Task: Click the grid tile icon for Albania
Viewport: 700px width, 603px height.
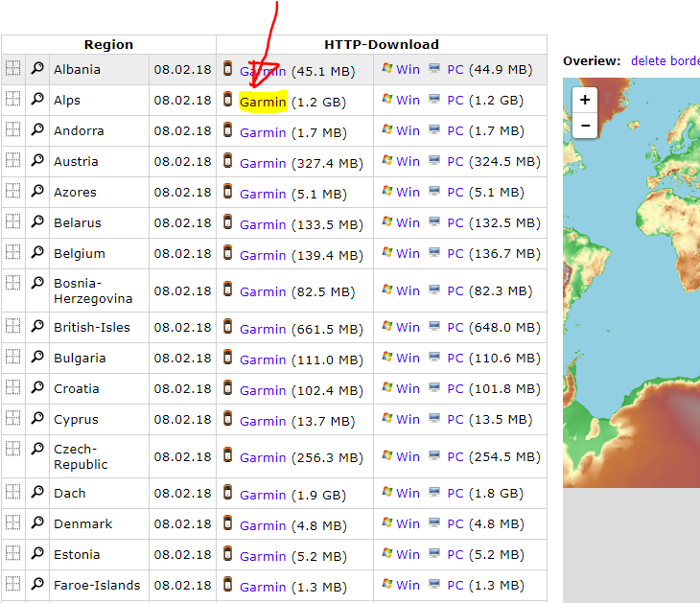Action: pyautogui.click(x=13, y=68)
